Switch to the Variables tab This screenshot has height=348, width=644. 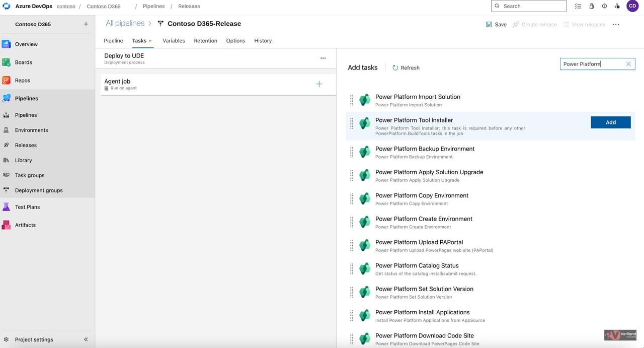[174, 41]
